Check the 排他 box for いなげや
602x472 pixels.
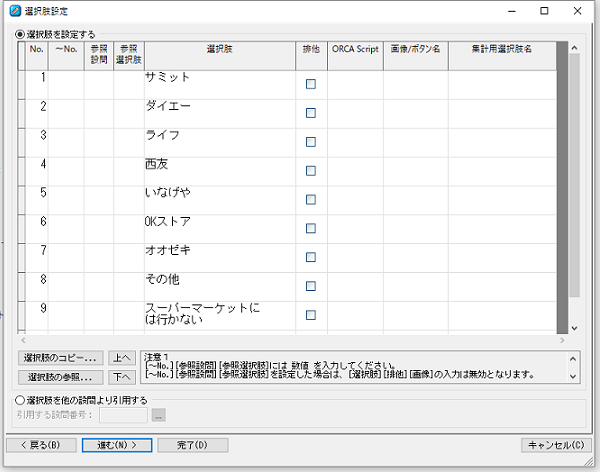311,199
